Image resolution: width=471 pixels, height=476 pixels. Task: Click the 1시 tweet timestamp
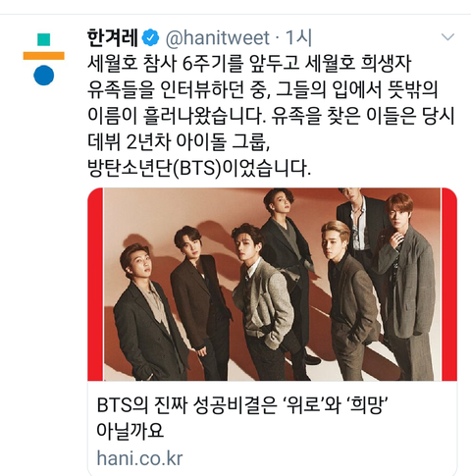pos(298,37)
